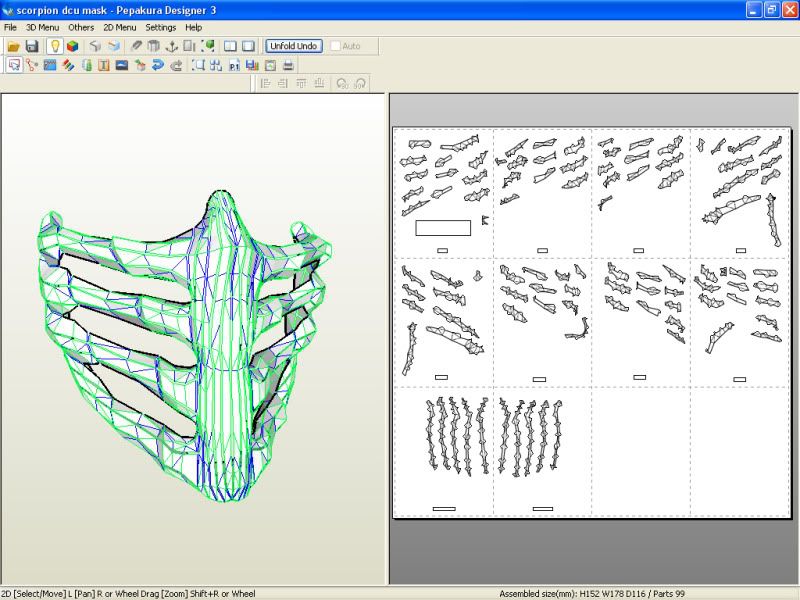Click the gray panel icon beside the anchor
The height and width of the screenshot is (600, 800).
(189, 46)
